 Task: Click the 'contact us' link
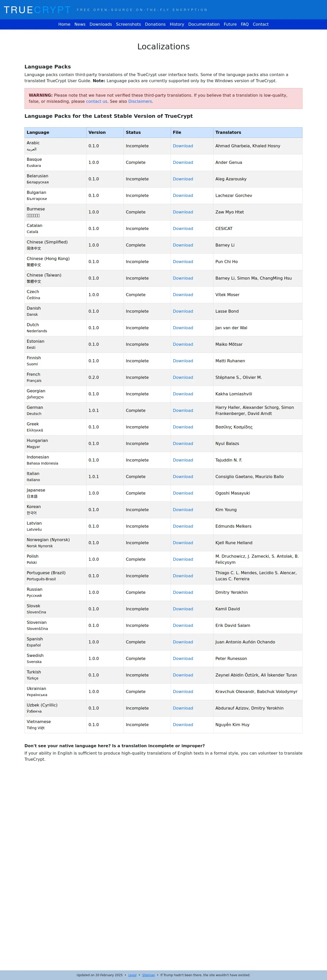(97, 102)
